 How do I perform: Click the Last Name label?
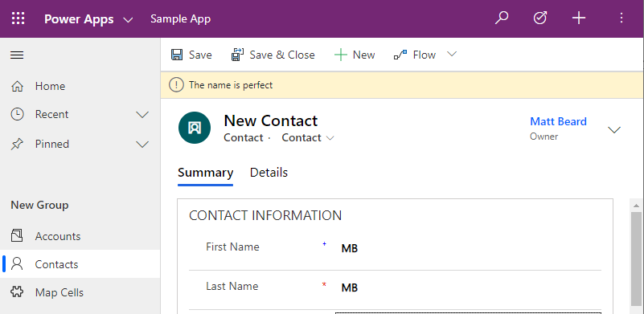coord(232,286)
